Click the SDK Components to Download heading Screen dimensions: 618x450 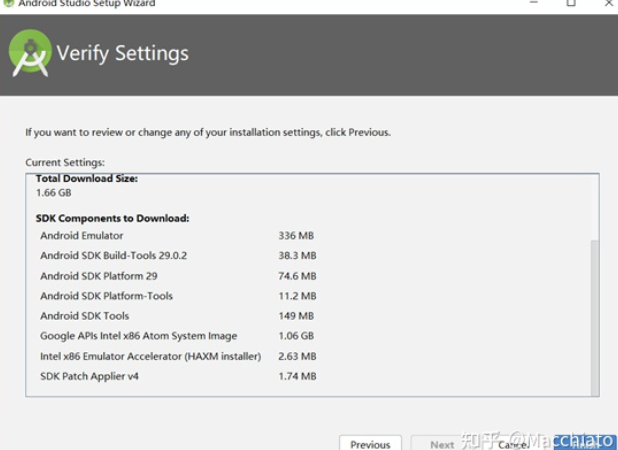[x=112, y=217]
